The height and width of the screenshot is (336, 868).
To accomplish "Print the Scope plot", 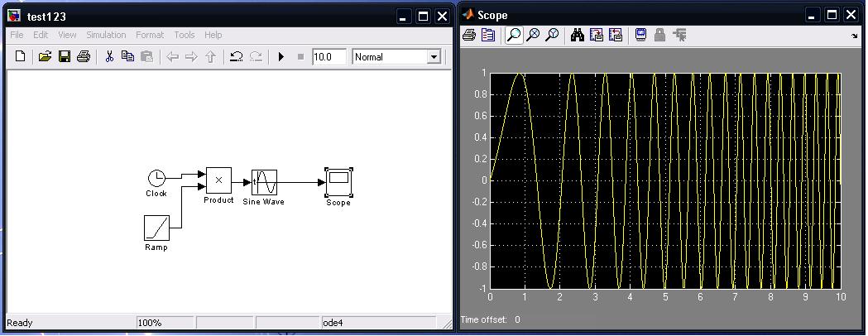I will (469, 36).
